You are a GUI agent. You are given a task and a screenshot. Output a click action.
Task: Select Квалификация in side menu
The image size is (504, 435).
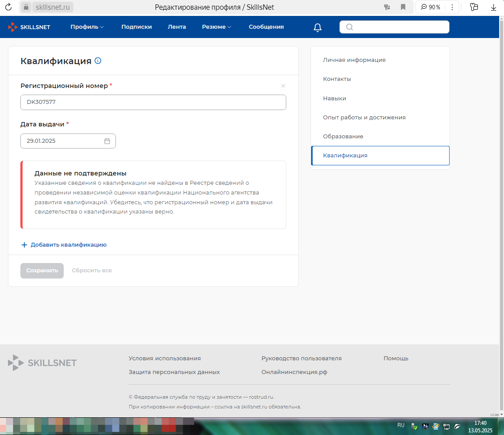click(x=380, y=155)
